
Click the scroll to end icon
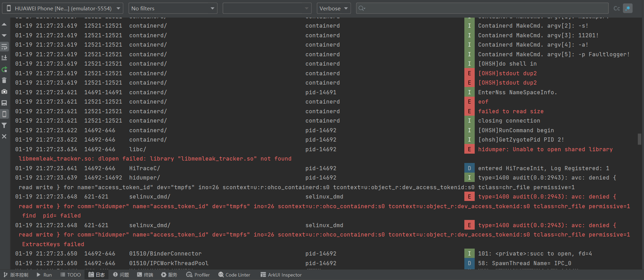coord(4,58)
